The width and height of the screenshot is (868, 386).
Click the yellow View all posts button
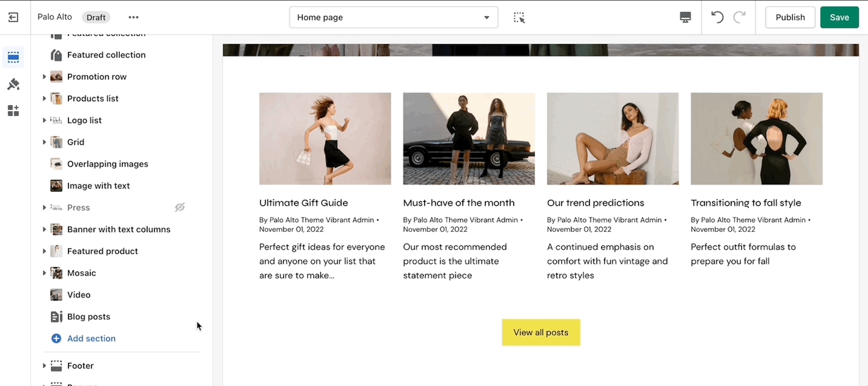(x=540, y=332)
